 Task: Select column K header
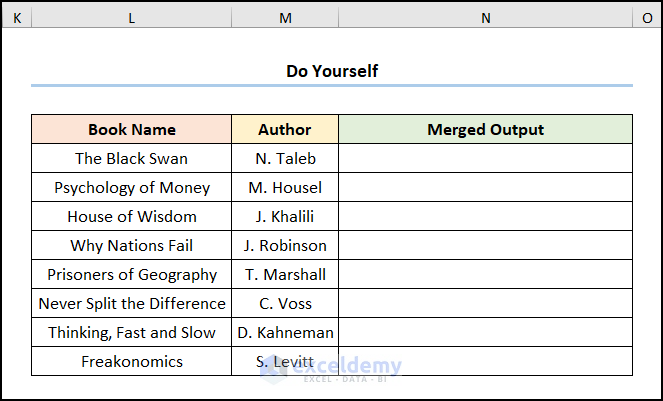pos(16,18)
